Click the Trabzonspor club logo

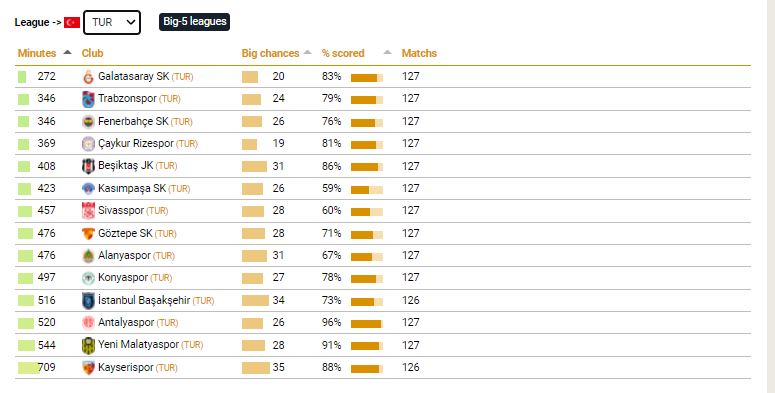88,99
